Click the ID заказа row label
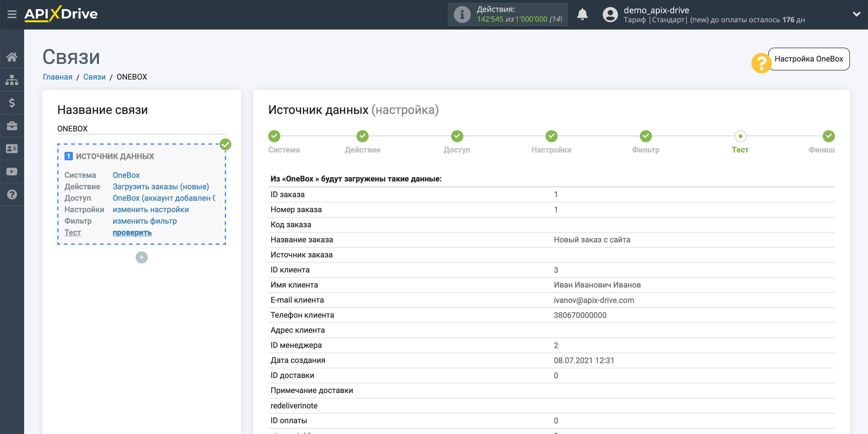The image size is (868, 434). click(x=288, y=194)
